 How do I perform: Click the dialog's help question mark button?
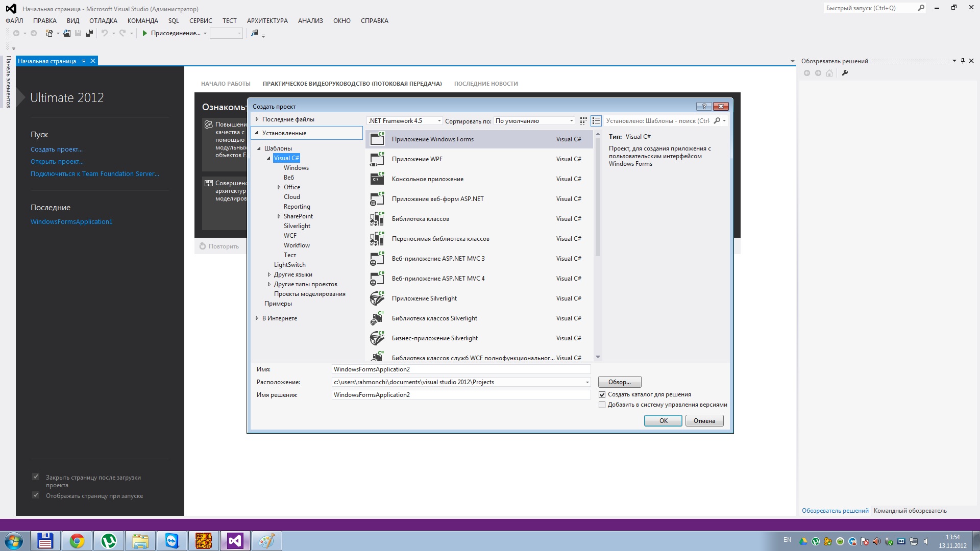point(704,106)
